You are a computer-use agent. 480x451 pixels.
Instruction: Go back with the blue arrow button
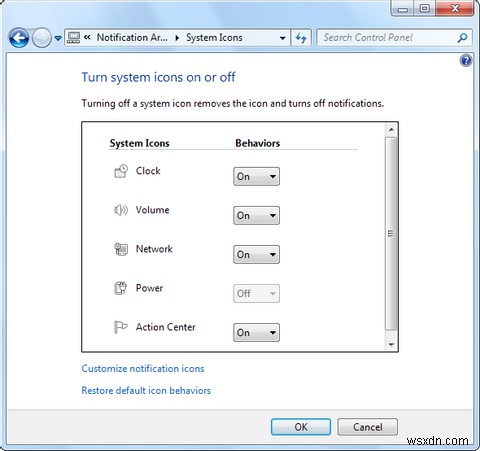pos(19,38)
